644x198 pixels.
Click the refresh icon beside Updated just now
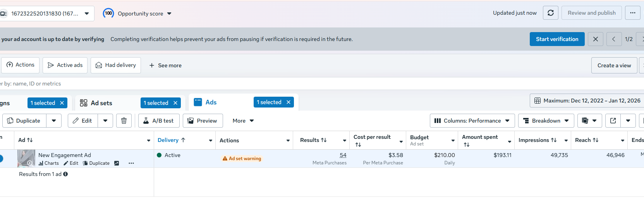(550, 13)
